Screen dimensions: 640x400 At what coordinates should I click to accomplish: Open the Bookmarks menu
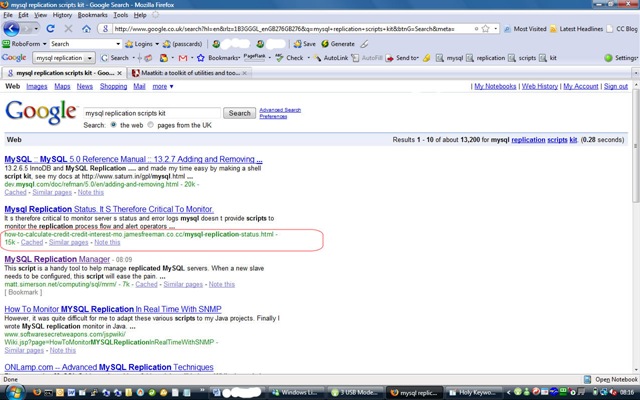click(x=92, y=15)
